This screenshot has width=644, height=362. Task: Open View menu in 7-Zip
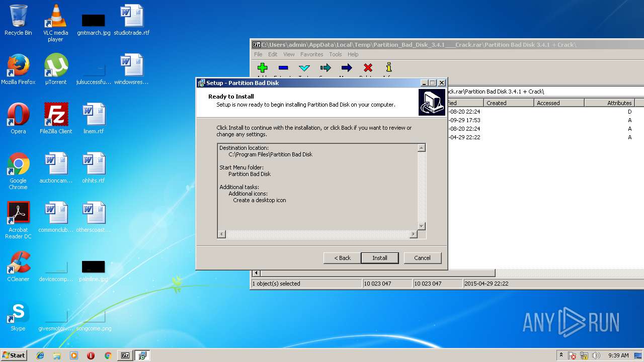(289, 54)
